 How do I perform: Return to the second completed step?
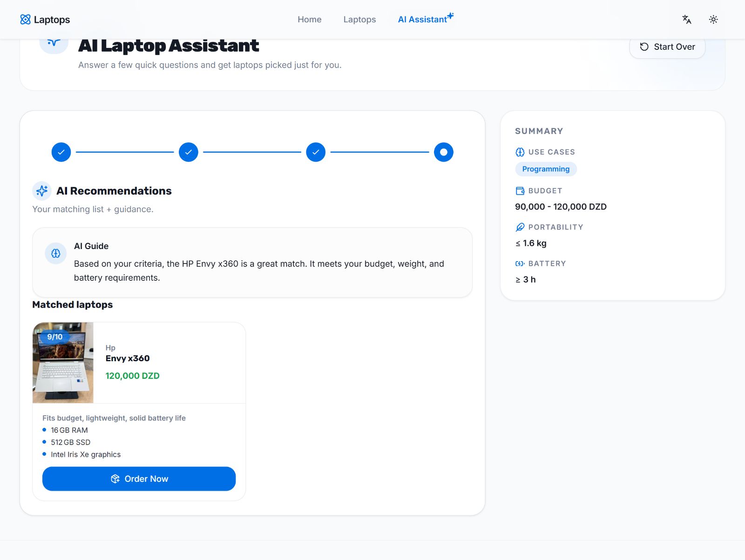click(189, 152)
